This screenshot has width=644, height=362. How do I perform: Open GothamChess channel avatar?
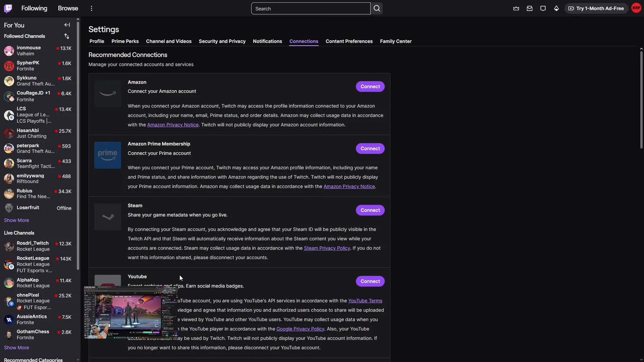9,335
